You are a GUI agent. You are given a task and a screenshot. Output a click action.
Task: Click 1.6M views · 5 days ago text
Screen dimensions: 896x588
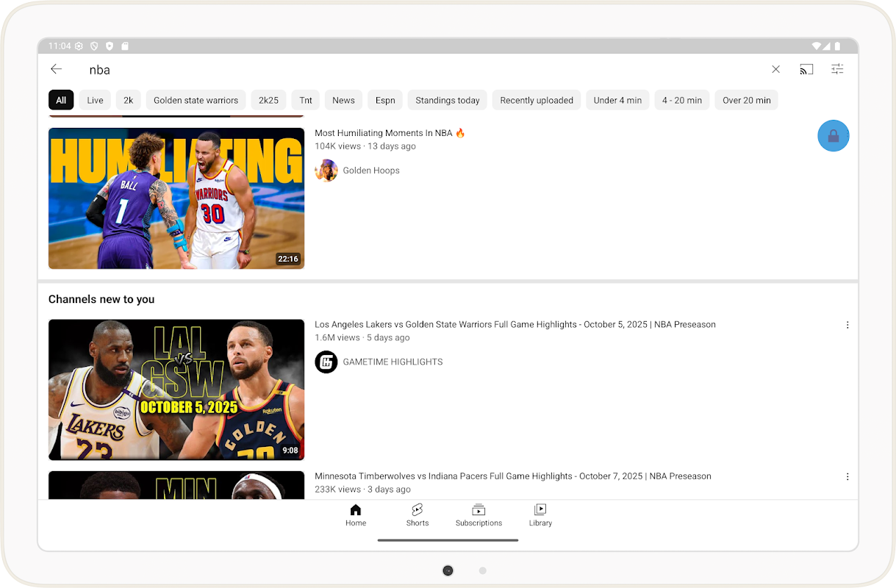tap(362, 337)
